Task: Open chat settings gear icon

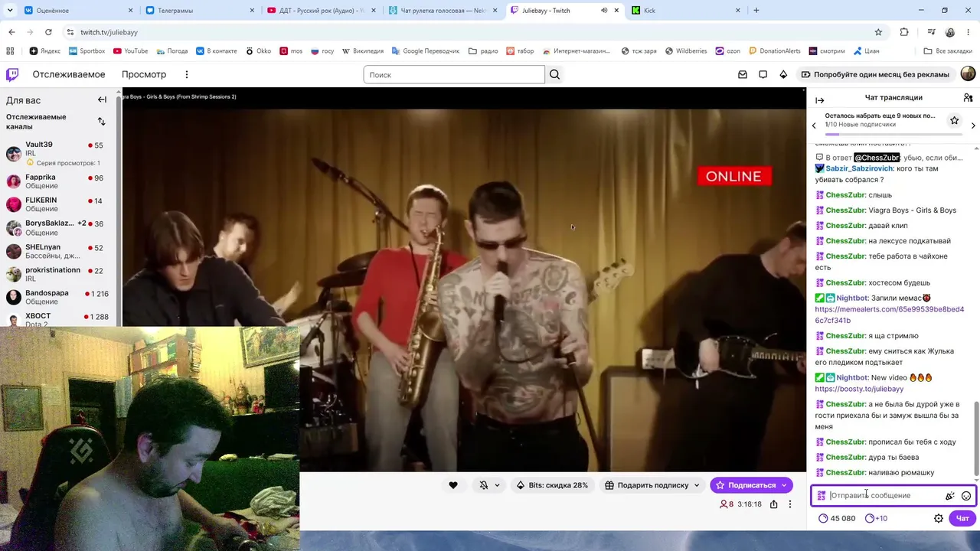Action: (939, 518)
